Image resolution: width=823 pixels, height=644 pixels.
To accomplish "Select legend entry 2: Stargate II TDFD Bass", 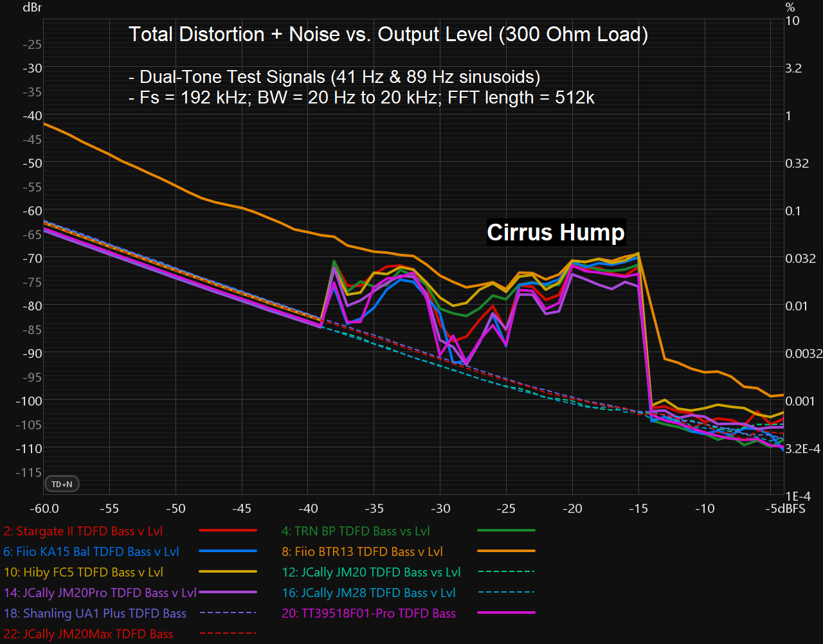I will tap(83, 532).
